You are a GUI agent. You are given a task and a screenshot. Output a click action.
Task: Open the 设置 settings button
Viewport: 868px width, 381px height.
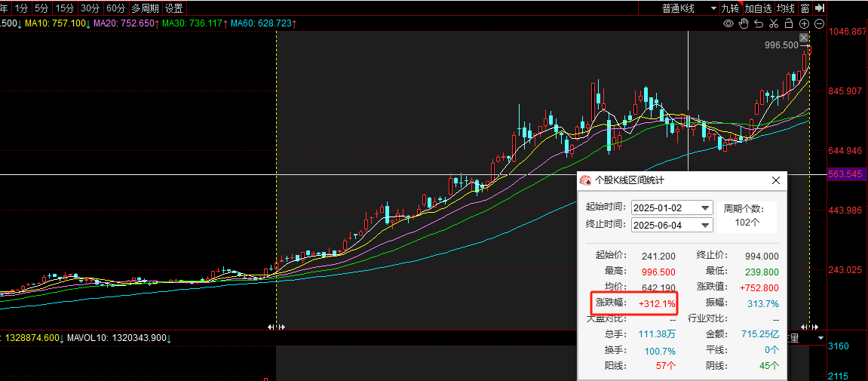click(174, 8)
